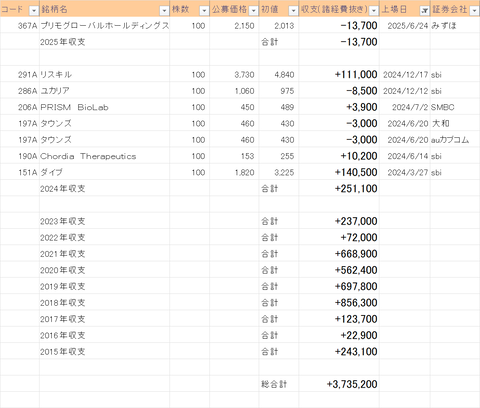Select the 2021年収支 +668,900 cell
The height and width of the screenshot is (408, 480).
tap(339, 254)
